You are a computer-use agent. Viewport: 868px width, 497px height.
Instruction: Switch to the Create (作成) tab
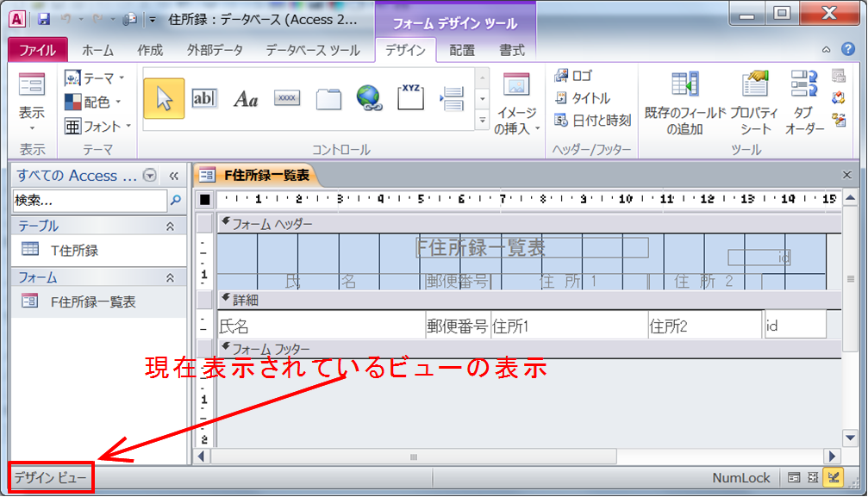(x=150, y=50)
